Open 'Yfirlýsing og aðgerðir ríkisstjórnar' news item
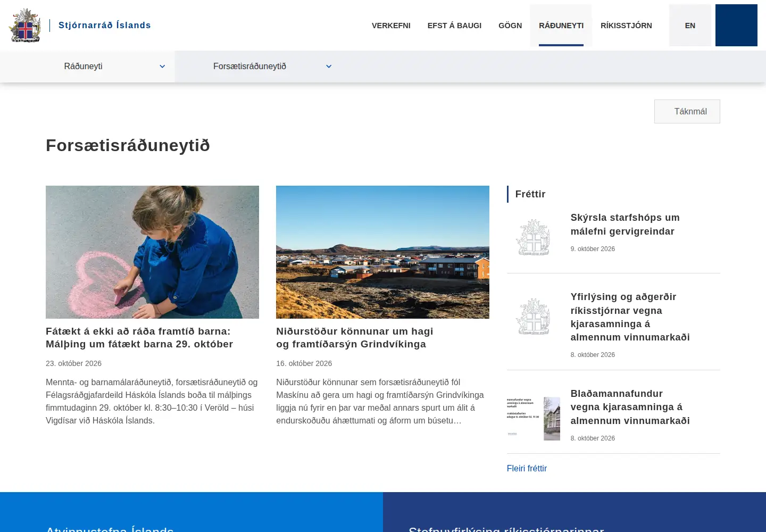Viewport: 766px width, 532px height. click(x=630, y=317)
